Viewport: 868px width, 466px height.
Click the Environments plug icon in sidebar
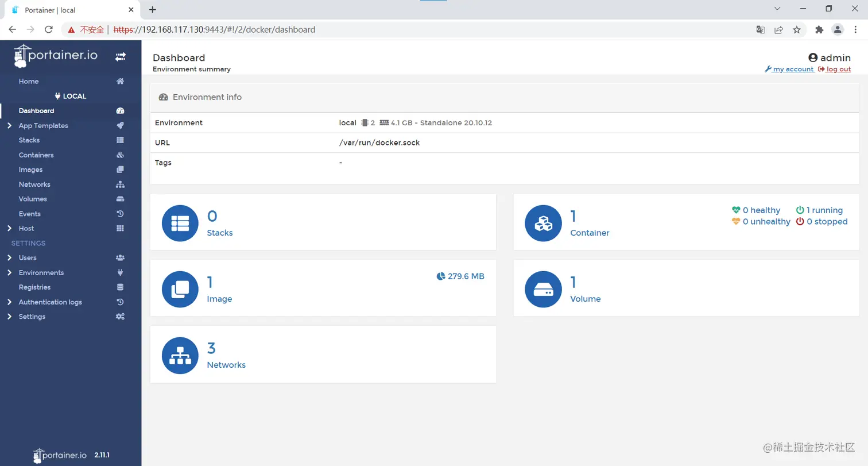pyautogui.click(x=120, y=272)
